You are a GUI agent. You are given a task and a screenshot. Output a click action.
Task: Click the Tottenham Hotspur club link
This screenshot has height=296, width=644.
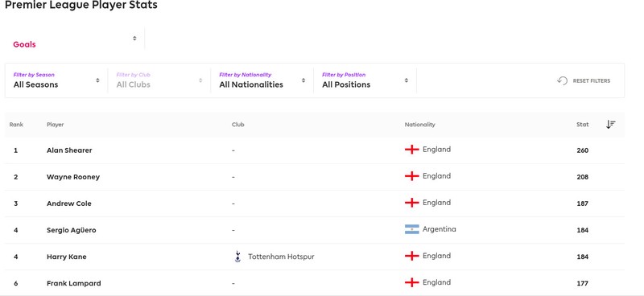tap(281, 257)
